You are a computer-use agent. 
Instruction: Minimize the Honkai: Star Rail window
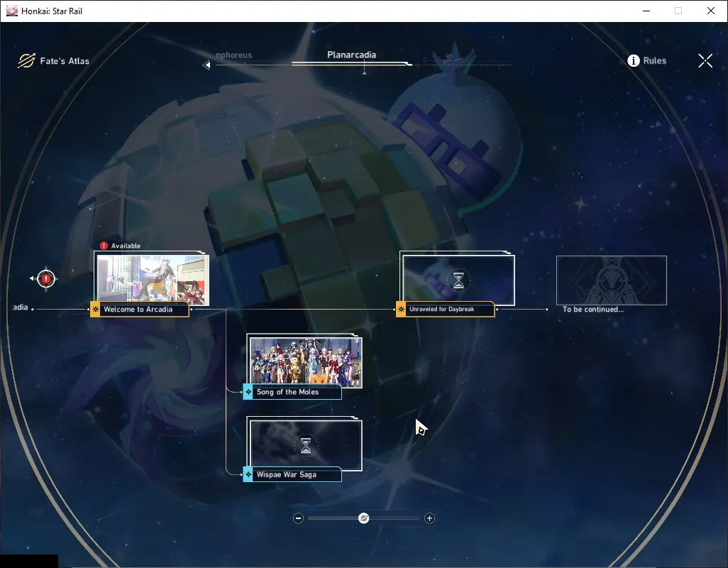tap(646, 11)
